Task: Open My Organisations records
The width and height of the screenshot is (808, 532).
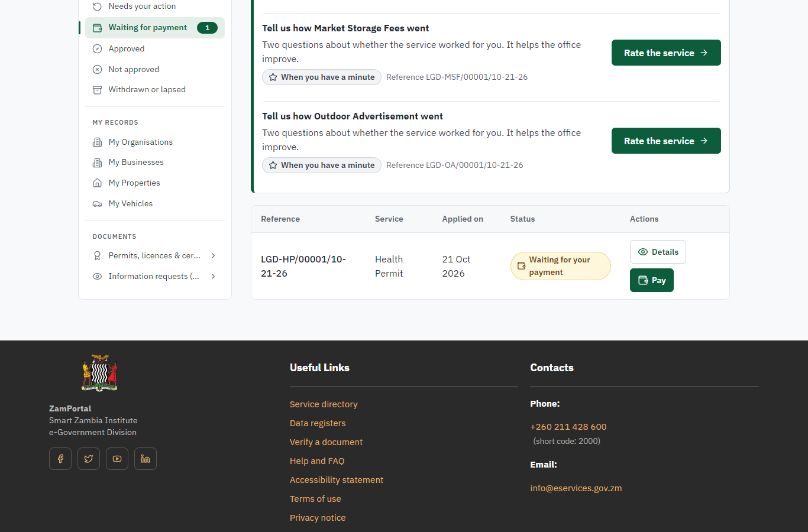Action: tap(155, 142)
